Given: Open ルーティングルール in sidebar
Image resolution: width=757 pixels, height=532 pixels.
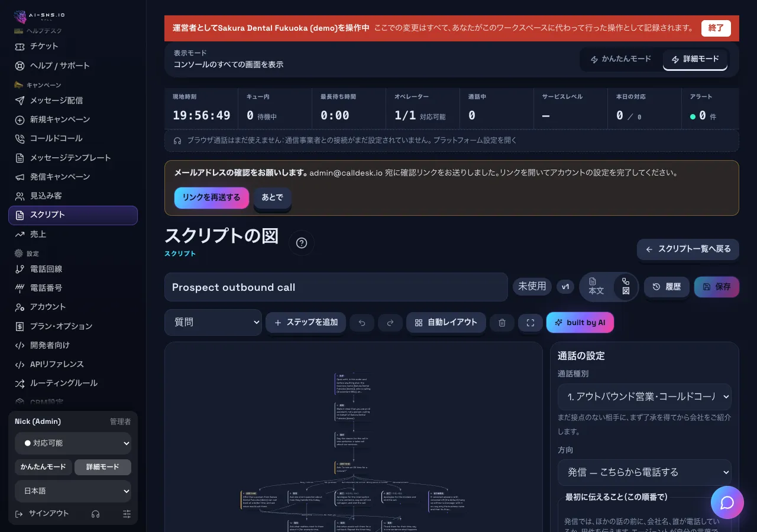Looking at the screenshot, I should click(73, 383).
